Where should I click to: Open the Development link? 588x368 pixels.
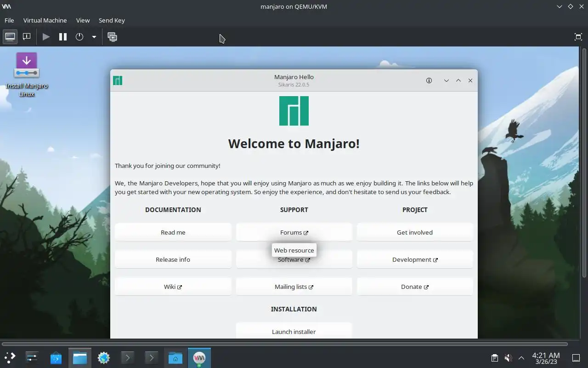point(415,259)
